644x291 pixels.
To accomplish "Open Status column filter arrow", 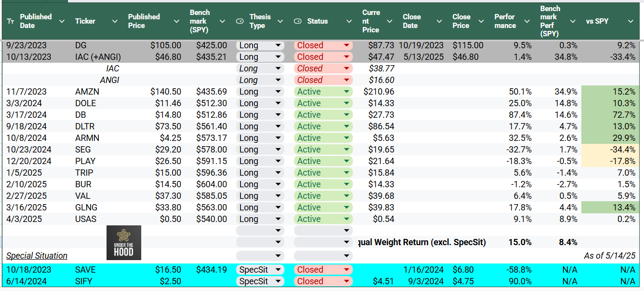I will pyautogui.click(x=349, y=21).
